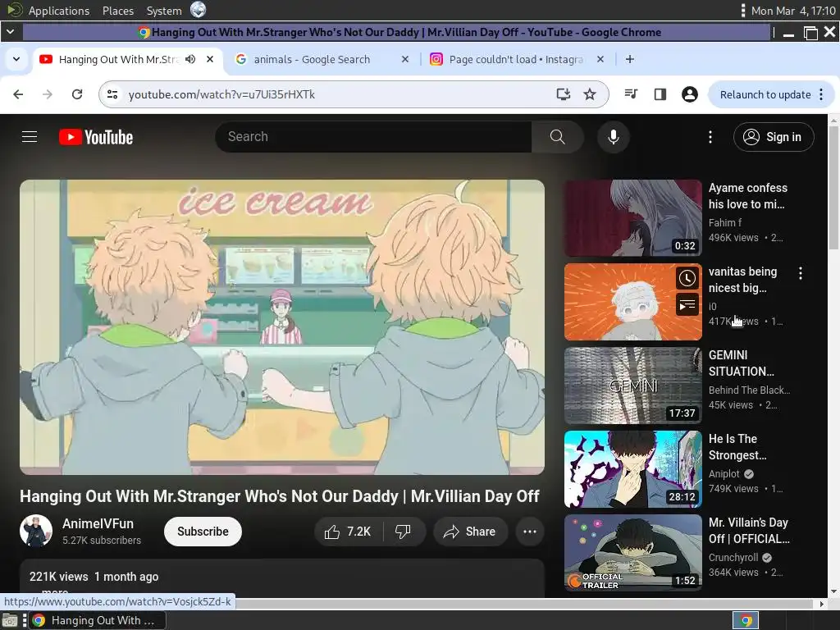Launch web browser from top panel globe

click(199, 10)
